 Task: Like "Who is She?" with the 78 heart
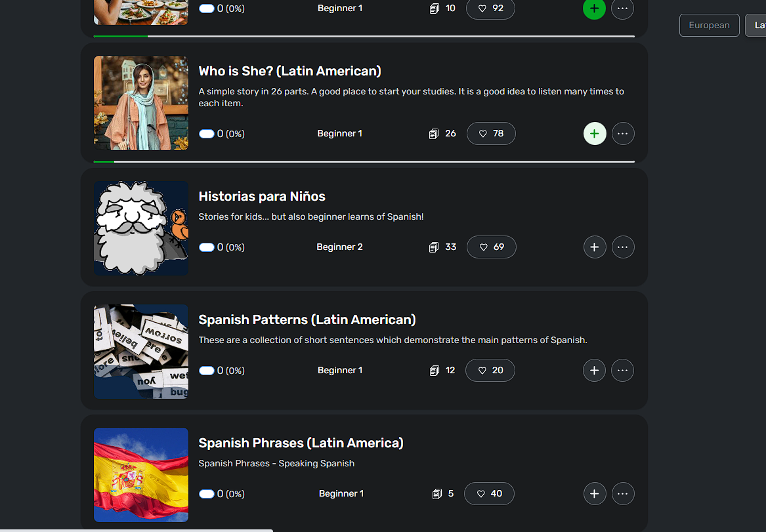[491, 134]
